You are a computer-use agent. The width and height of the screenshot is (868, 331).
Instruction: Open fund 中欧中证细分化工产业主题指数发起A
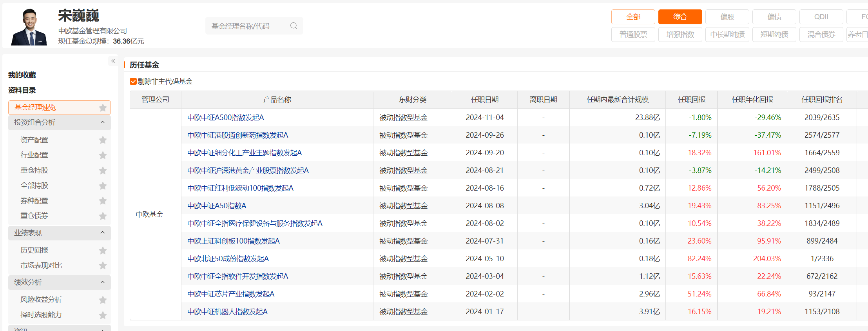pyautogui.click(x=245, y=153)
